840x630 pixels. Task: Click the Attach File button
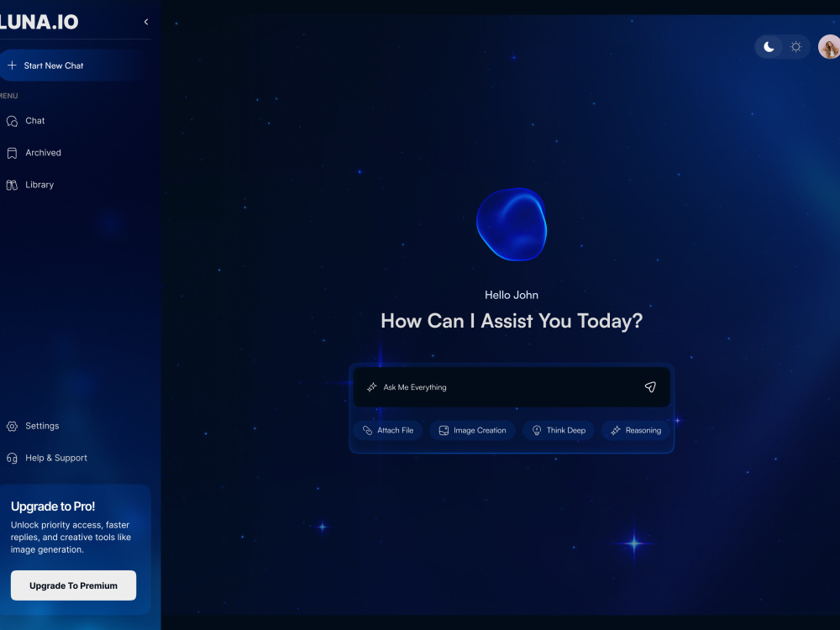tap(388, 430)
